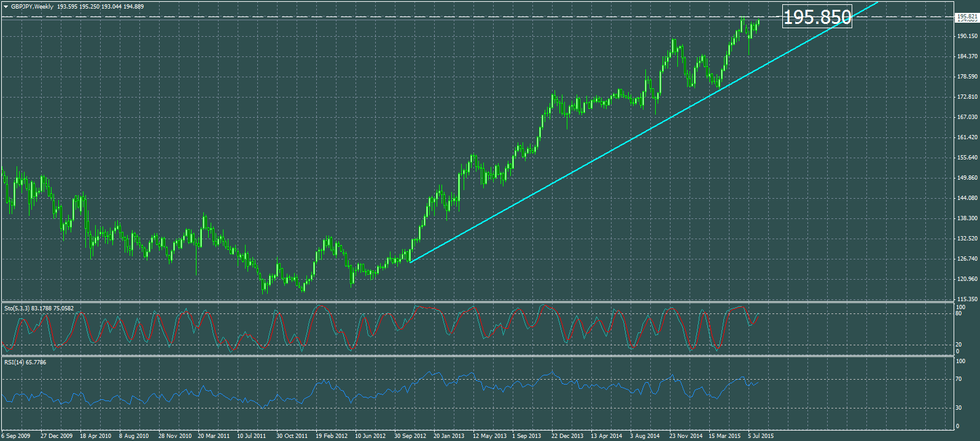Click the RSI(14) indicator label
The width and height of the screenshot is (980, 441).
[x=15, y=362]
